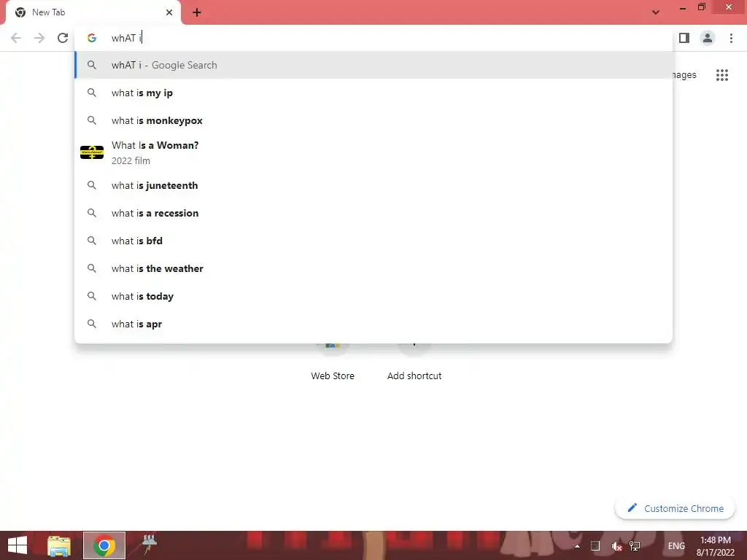The width and height of the screenshot is (747, 560).
Task: Open the Web Store shortcut
Action: coord(333,362)
